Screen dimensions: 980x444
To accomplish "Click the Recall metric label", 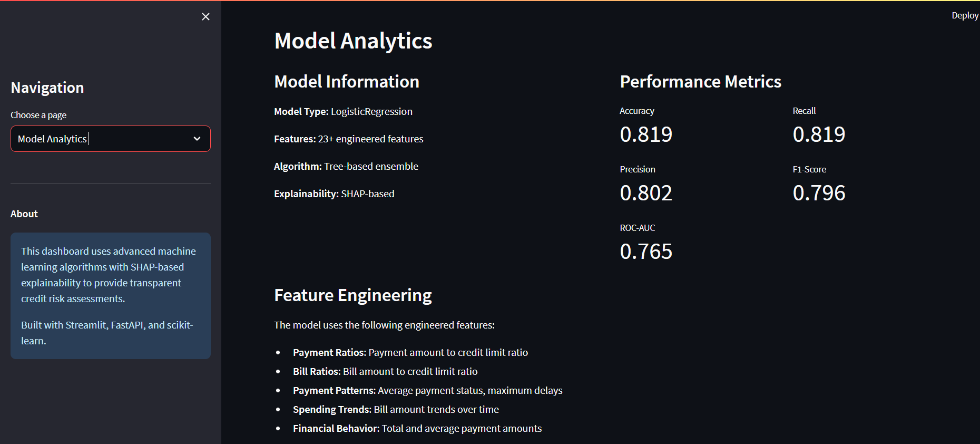I will pyautogui.click(x=803, y=111).
